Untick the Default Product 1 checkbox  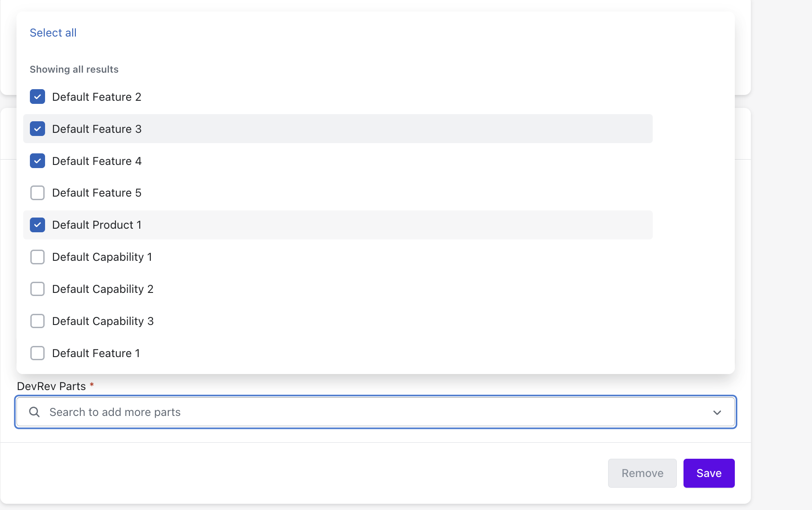[37, 225]
